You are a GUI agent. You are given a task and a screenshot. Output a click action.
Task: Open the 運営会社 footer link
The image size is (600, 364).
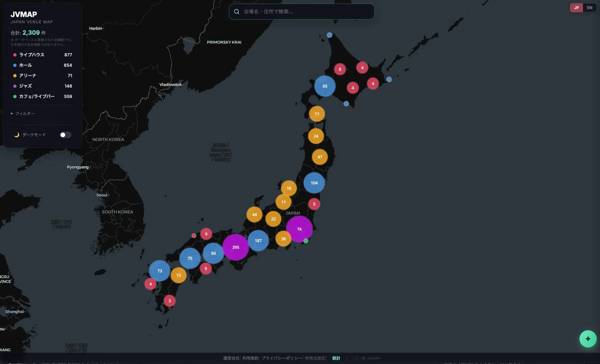[x=231, y=358]
